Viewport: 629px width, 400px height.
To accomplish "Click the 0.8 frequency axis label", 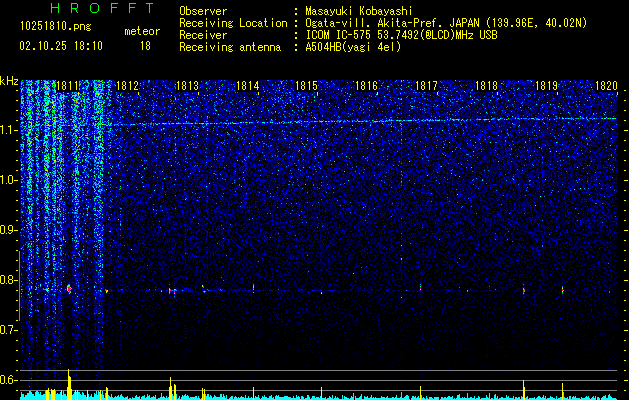I will click(7, 280).
